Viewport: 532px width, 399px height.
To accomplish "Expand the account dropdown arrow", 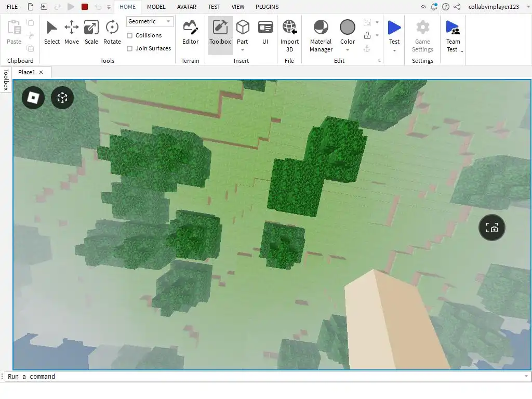I will [528, 7].
